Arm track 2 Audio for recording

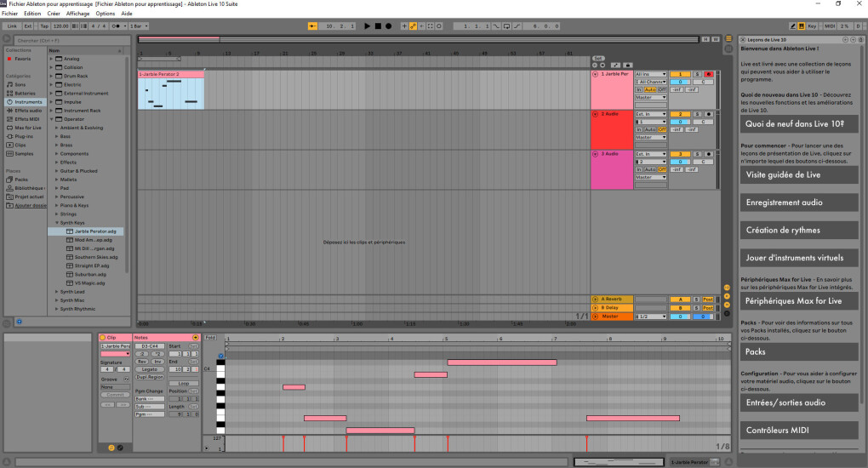708,114
